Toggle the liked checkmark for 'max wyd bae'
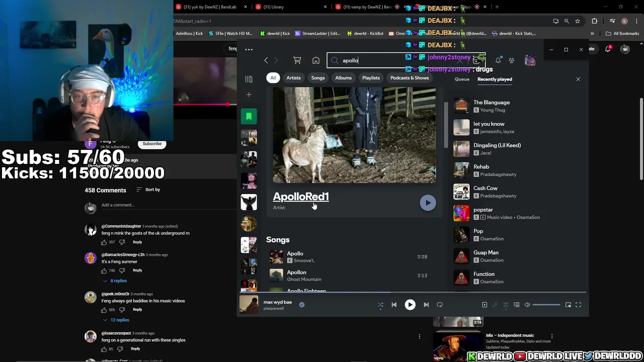644x362 pixels. [x=302, y=304]
